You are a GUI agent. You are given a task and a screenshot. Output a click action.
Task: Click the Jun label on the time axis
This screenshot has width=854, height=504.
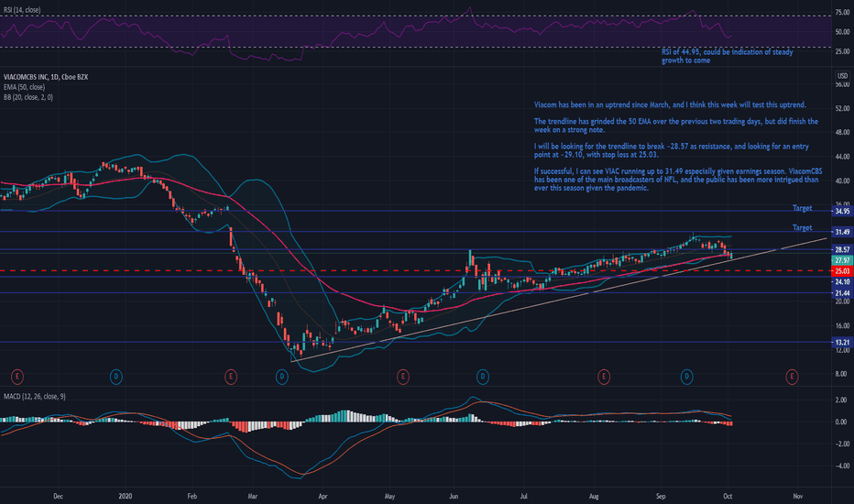454,497
